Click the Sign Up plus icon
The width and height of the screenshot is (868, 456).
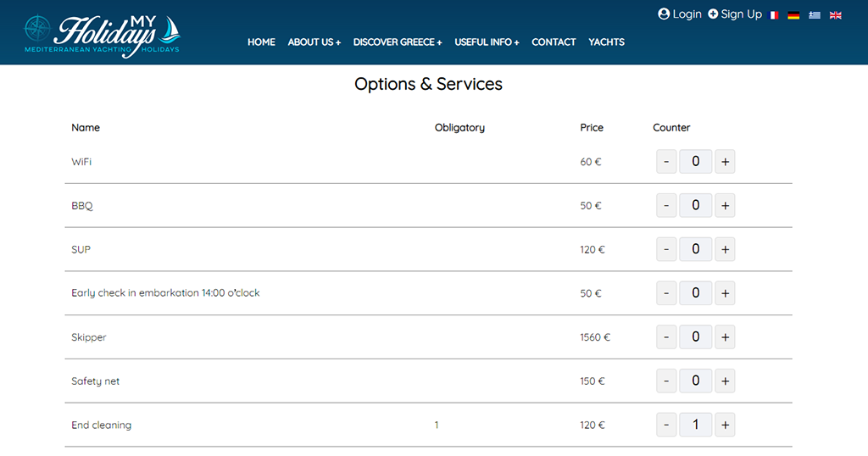point(713,14)
